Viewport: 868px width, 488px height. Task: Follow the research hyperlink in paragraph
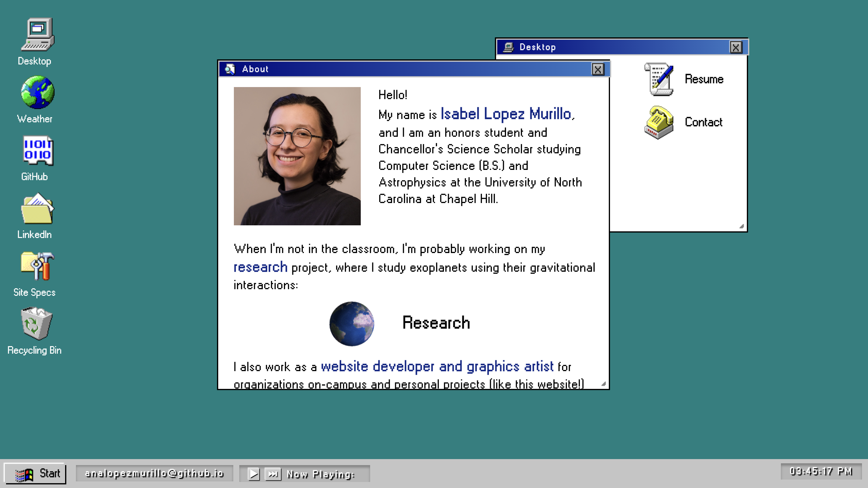[260, 267]
